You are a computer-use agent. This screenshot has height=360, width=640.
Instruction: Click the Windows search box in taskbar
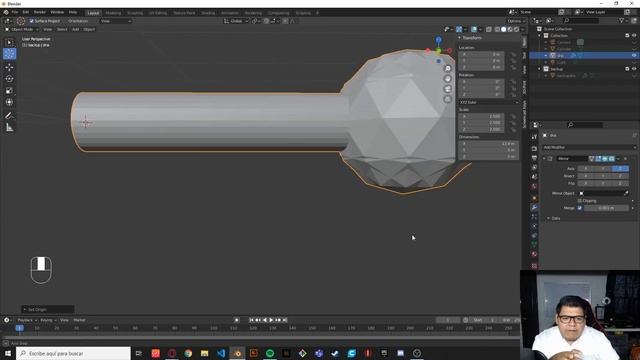tap(73, 353)
